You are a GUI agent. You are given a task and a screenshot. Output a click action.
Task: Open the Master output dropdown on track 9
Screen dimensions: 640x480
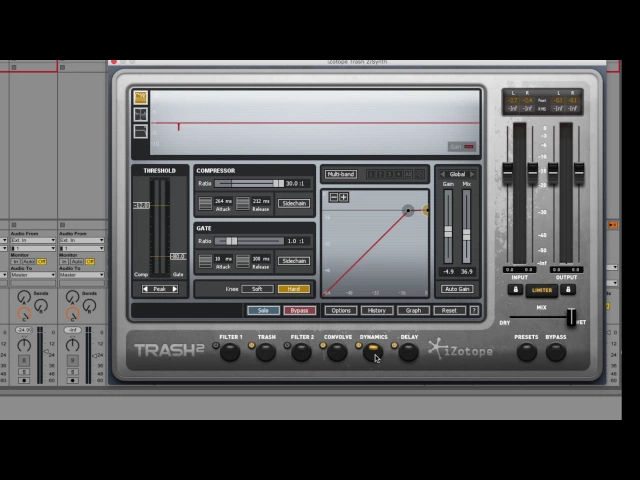point(81,275)
